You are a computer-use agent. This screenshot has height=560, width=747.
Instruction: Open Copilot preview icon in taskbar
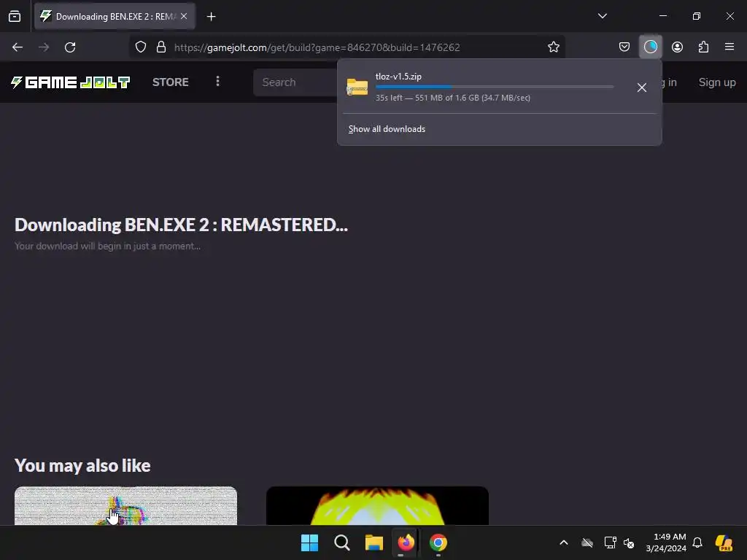pos(724,542)
